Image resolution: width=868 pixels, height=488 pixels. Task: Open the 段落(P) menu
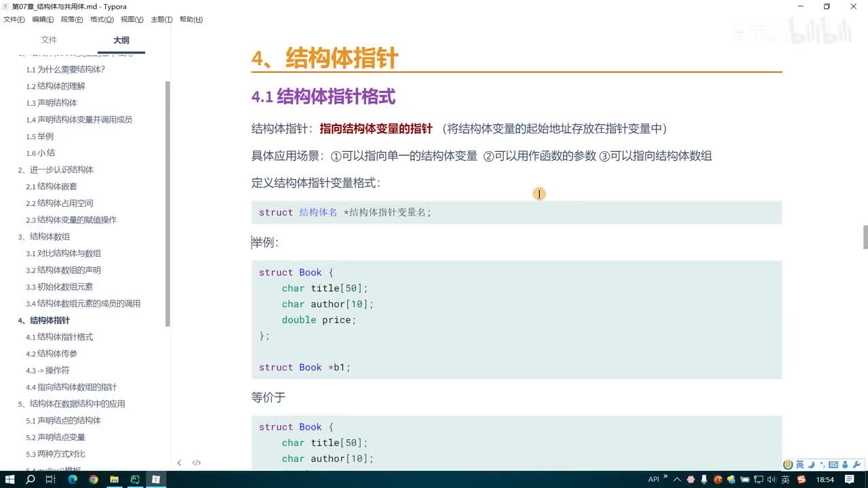point(72,20)
